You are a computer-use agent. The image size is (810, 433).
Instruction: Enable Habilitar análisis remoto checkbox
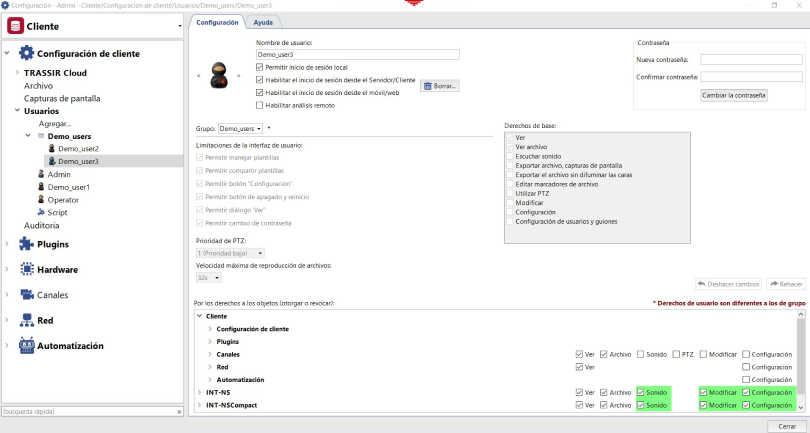tap(260, 104)
